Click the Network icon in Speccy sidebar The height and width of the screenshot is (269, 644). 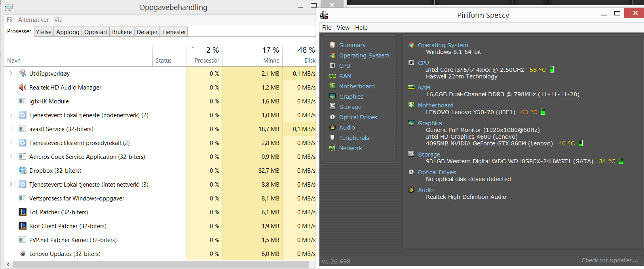tap(332, 148)
